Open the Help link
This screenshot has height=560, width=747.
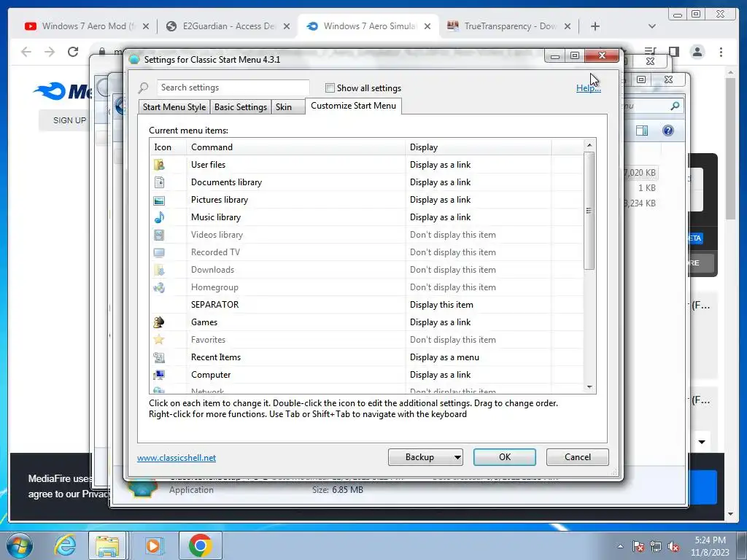pos(589,88)
